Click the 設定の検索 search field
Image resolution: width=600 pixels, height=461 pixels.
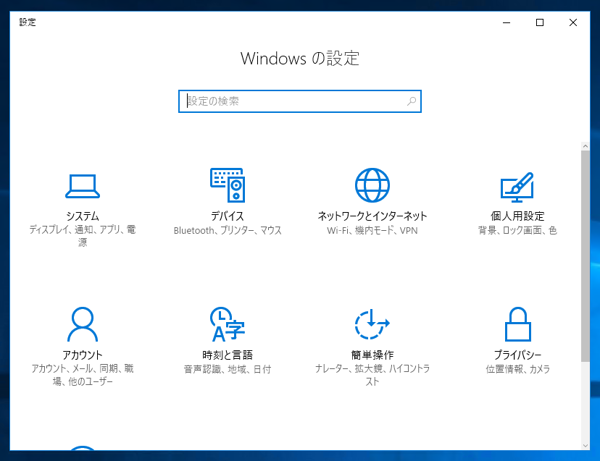tap(300, 101)
